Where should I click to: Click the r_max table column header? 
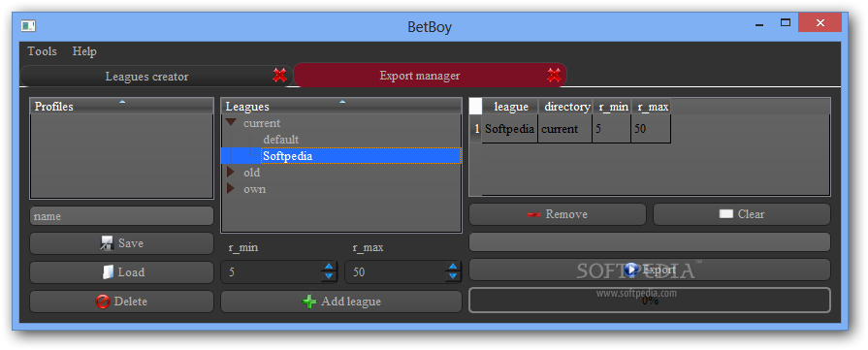click(x=651, y=107)
